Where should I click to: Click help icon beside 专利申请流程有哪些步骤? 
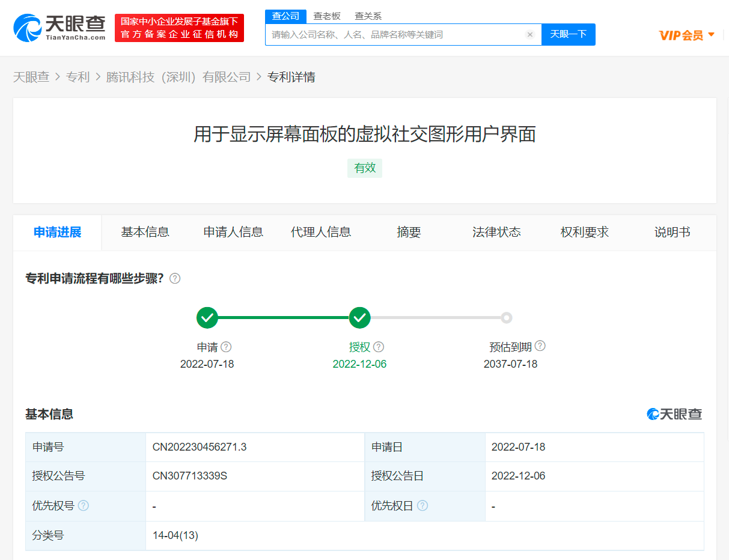[x=175, y=279]
